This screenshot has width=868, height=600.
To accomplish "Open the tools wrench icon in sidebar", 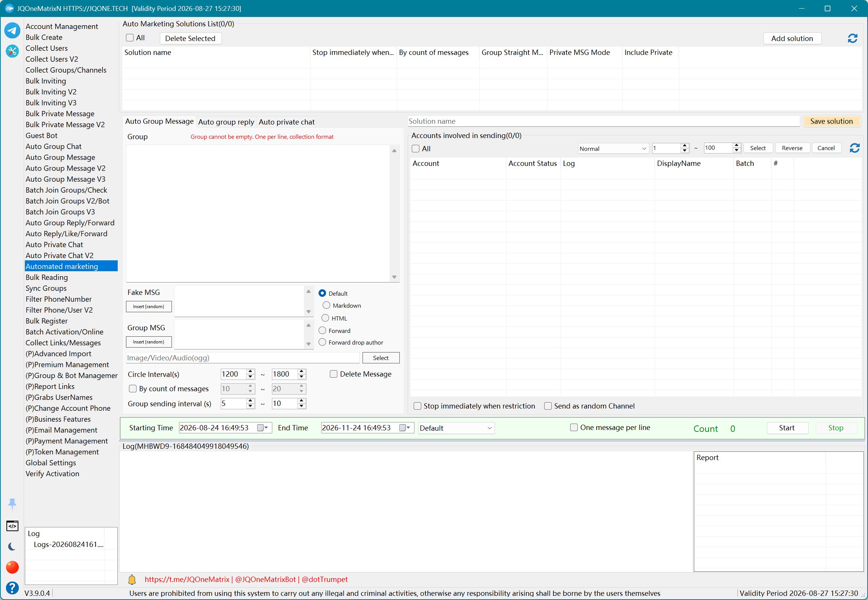I will [x=12, y=51].
